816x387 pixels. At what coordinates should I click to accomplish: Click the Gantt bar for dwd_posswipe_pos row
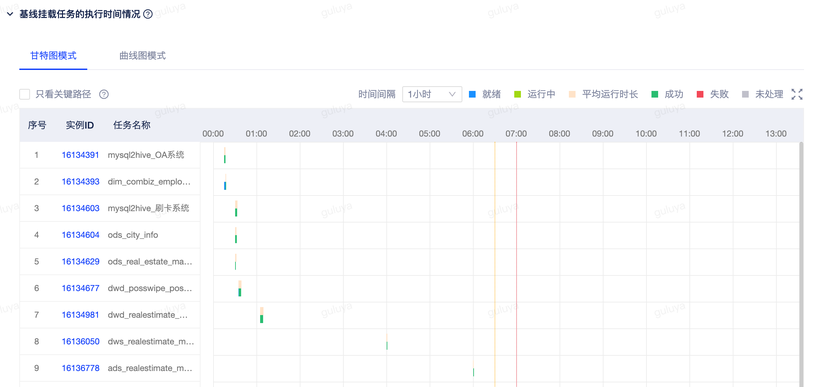(x=240, y=292)
